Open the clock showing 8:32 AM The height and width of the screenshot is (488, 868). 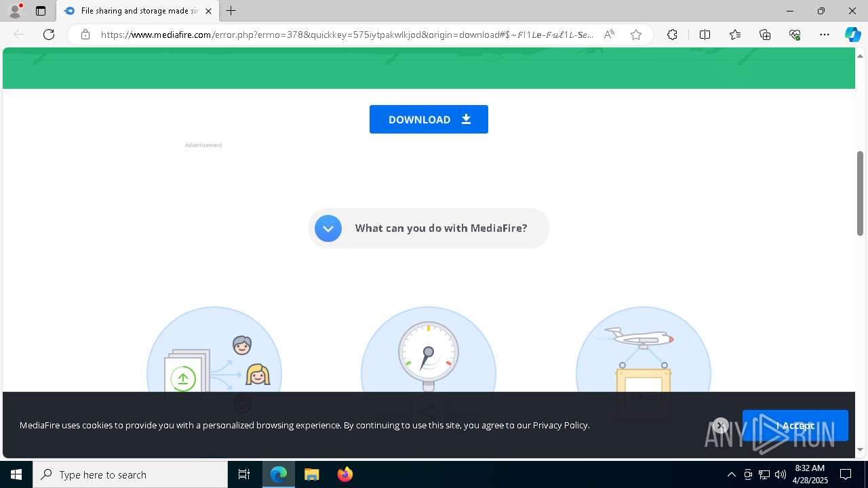click(x=810, y=474)
